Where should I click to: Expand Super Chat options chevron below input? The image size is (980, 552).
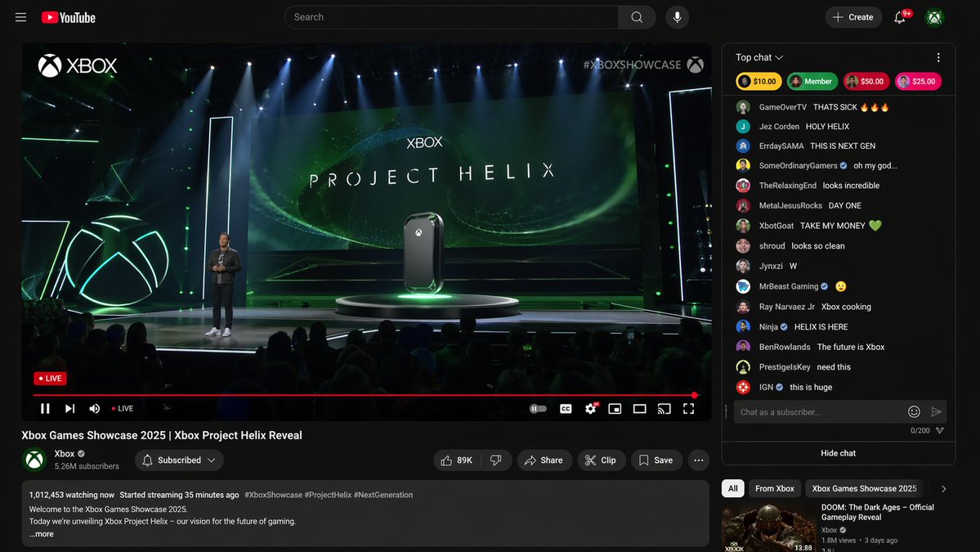(x=939, y=431)
